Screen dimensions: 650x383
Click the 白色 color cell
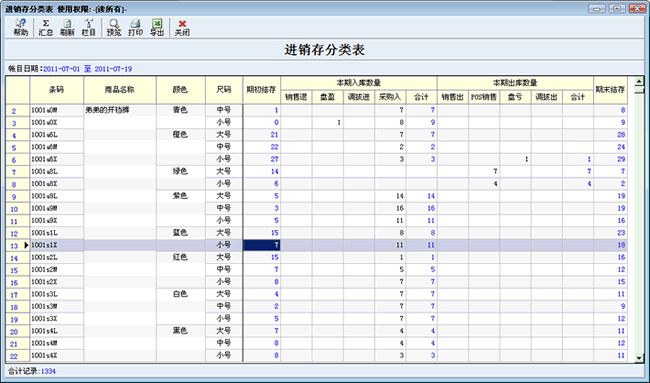(x=180, y=294)
